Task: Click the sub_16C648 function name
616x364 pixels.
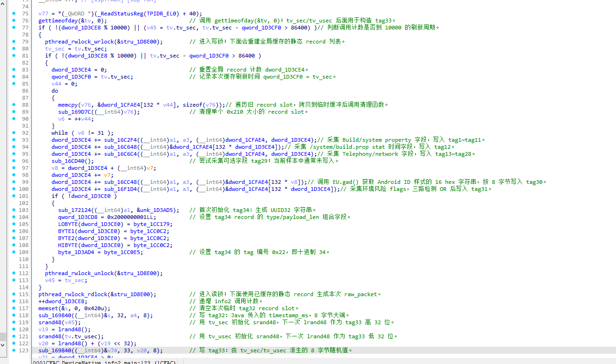Action: coord(120,147)
